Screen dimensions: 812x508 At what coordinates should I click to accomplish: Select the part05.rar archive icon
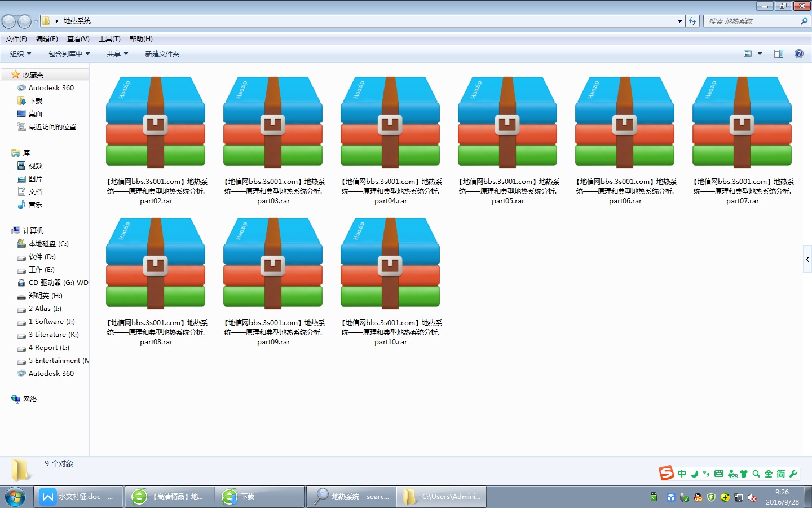(507, 122)
